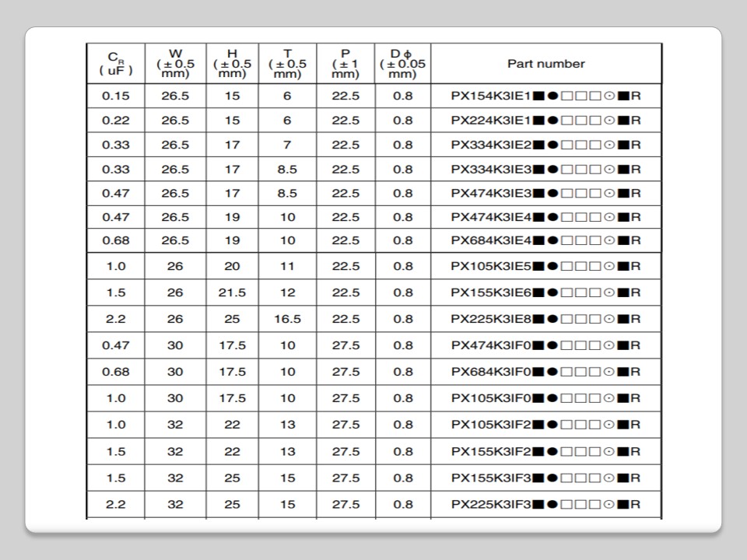Click the P (±1 mm) header cell
The image size is (747, 560).
tap(345, 64)
